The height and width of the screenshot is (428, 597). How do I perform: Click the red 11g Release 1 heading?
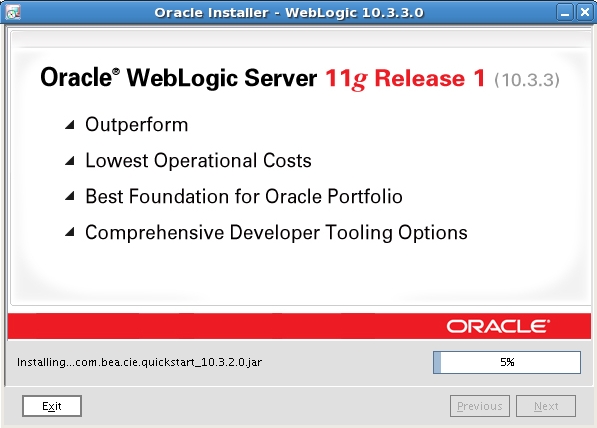(x=405, y=78)
